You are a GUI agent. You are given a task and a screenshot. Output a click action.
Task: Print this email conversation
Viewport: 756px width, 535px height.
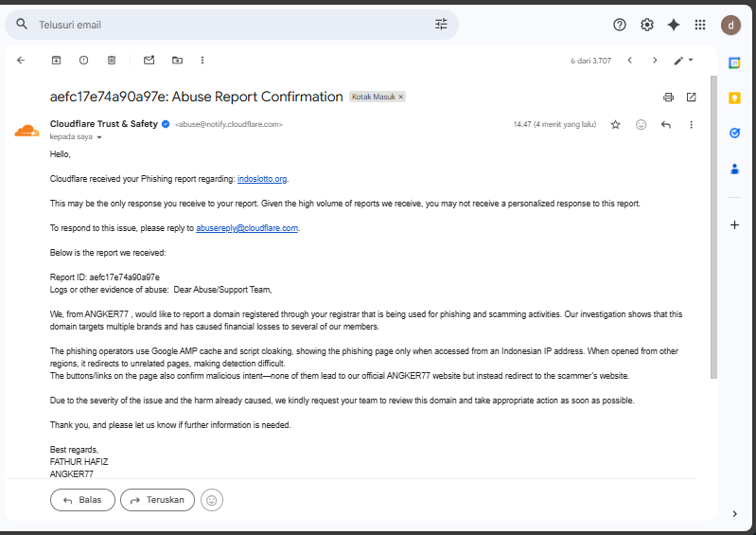668,97
